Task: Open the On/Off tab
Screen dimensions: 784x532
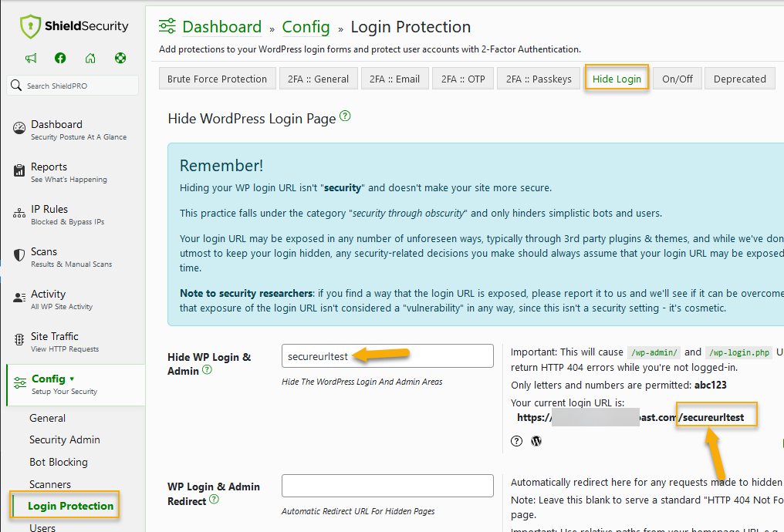Action: point(677,79)
